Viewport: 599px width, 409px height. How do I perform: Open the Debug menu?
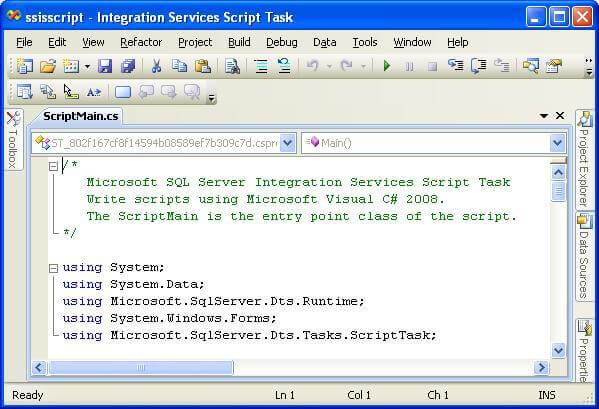pyautogui.click(x=282, y=42)
